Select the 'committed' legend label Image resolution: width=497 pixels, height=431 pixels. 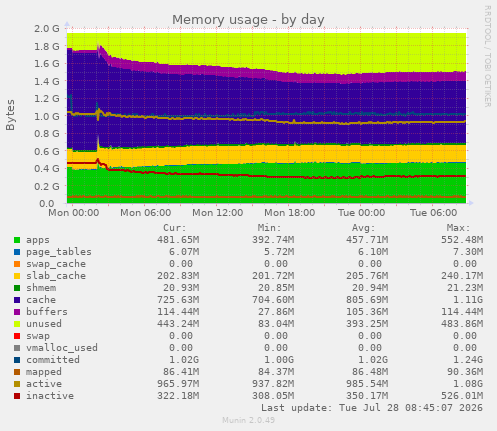tap(53, 360)
